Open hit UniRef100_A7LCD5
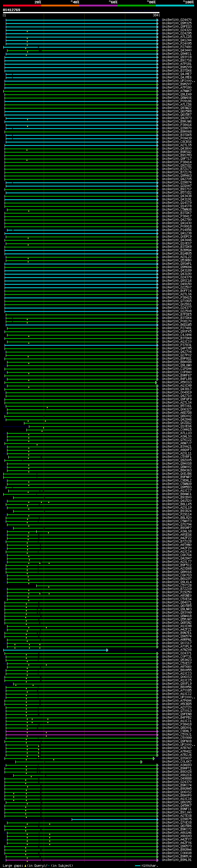 point(177,37)
